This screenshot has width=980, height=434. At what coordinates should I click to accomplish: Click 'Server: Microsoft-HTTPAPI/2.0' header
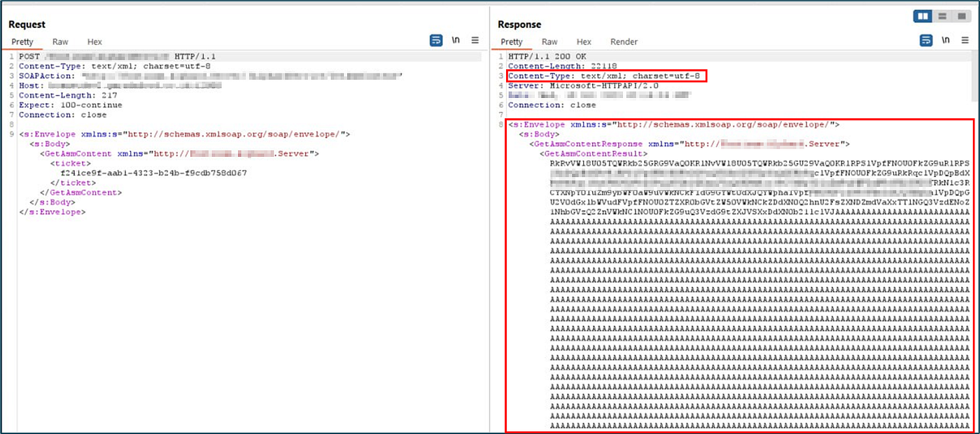click(x=584, y=85)
